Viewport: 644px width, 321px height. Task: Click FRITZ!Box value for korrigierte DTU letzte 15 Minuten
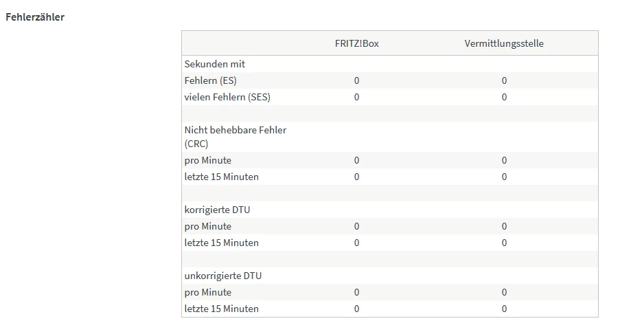pos(357,243)
